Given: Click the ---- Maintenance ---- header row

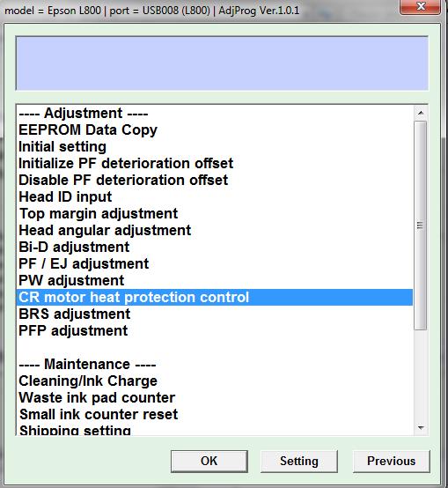Looking at the screenshot, I should tap(215, 365).
